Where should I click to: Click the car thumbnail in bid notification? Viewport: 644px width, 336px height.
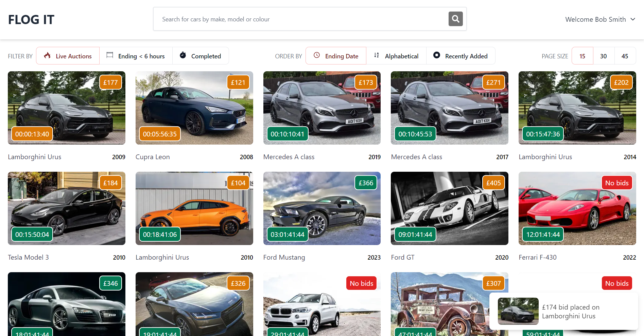click(x=518, y=311)
